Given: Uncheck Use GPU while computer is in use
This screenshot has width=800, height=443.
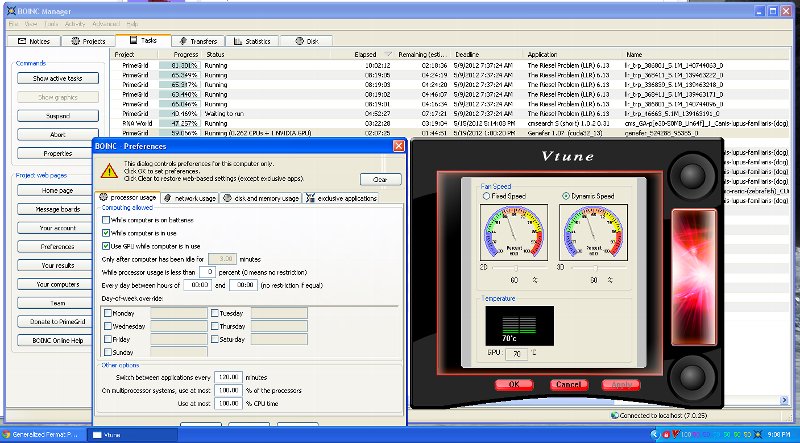Looking at the screenshot, I should point(107,245).
